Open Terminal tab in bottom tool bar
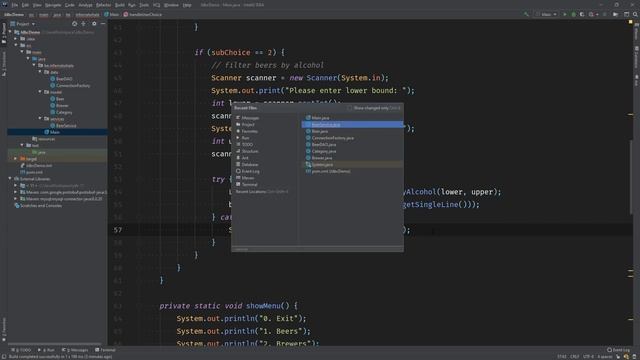640x360 pixels. point(105,350)
